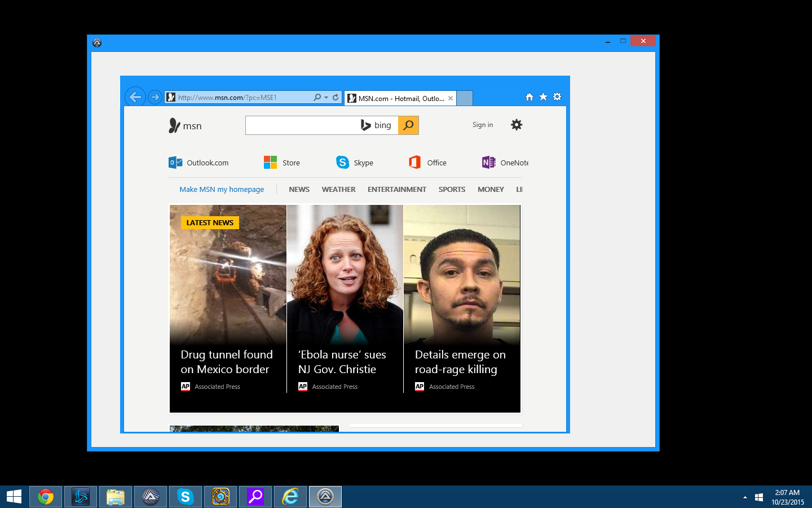Show hidden system tray icons

point(745,497)
